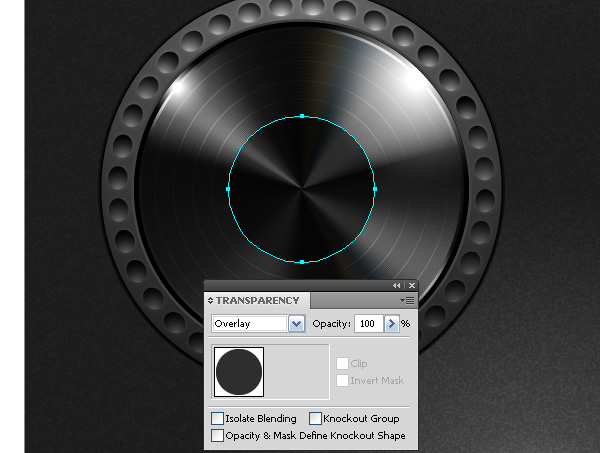Click the empty opacity mask thumbnail area
This screenshot has height=453, width=600.
297,372
